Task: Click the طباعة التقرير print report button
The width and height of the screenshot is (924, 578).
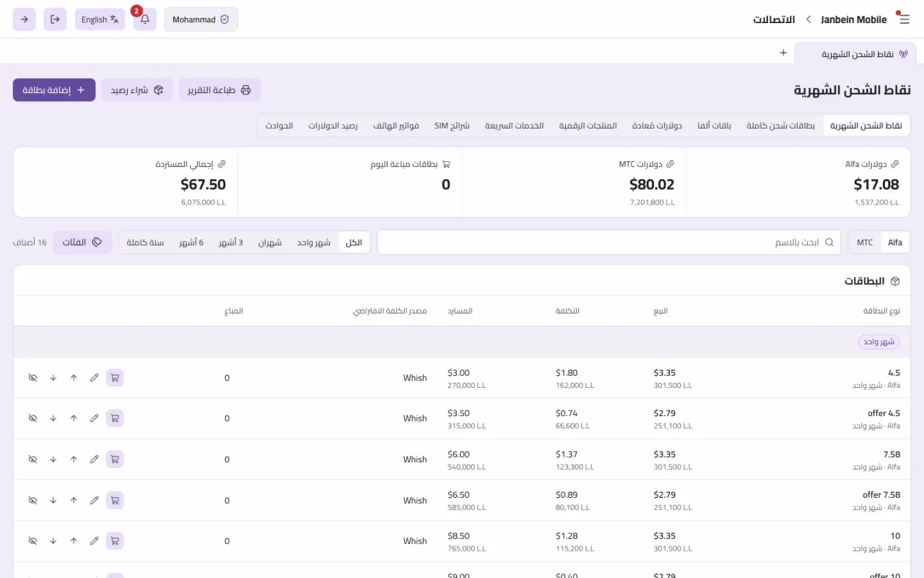Action: point(219,90)
